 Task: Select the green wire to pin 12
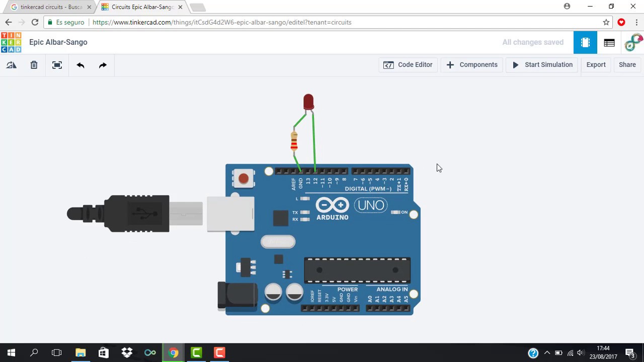[314, 143]
